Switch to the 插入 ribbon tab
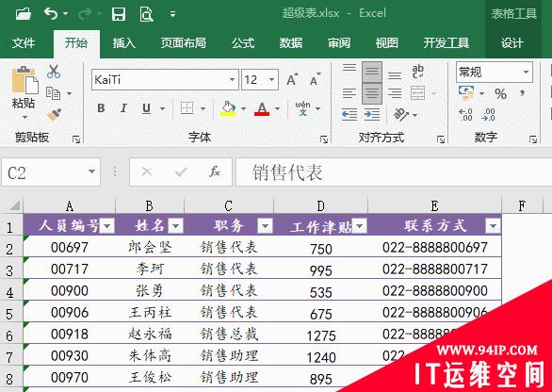 pos(124,43)
